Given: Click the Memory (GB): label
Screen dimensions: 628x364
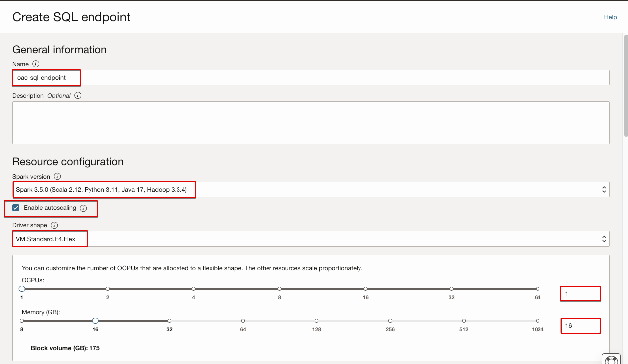Looking at the screenshot, I should pyautogui.click(x=41, y=312).
